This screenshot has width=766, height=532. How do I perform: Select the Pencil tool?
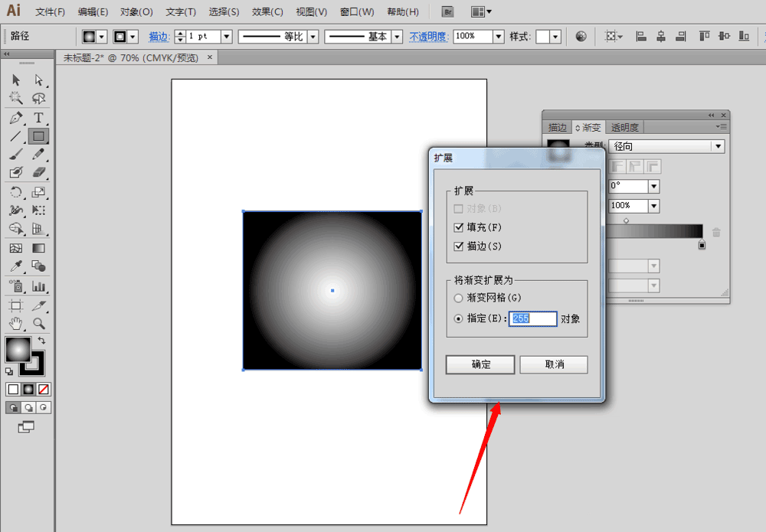pyautogui.click(x=38, y=155)
